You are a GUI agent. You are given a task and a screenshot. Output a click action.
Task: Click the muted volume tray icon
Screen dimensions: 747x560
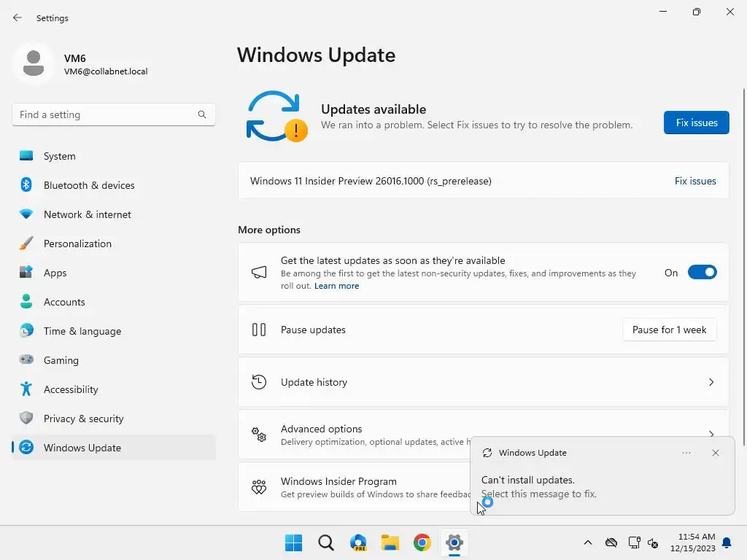click(653, 542)
